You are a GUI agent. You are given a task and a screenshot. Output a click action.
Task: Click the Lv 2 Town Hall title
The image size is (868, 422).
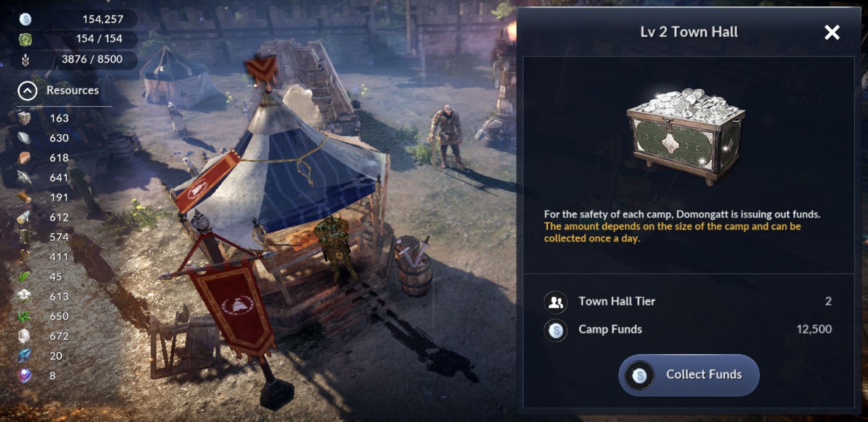pyautogui.click(x=689, y=32)
